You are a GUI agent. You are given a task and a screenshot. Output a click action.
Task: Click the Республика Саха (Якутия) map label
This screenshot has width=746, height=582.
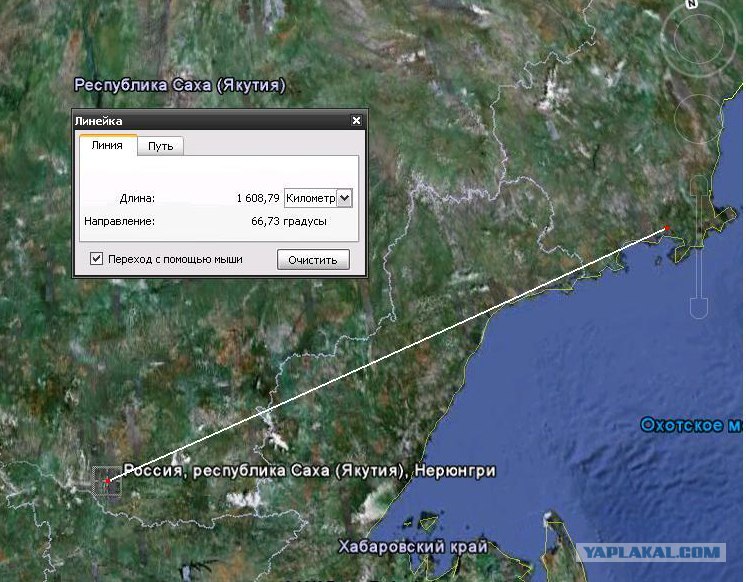(180, 85)
